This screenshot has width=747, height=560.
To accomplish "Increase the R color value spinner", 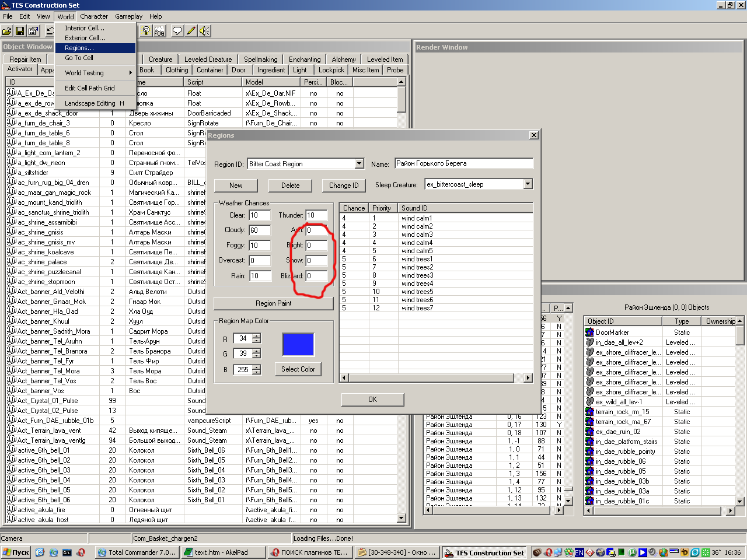I will pyautogui.click(x=257, y=336).
